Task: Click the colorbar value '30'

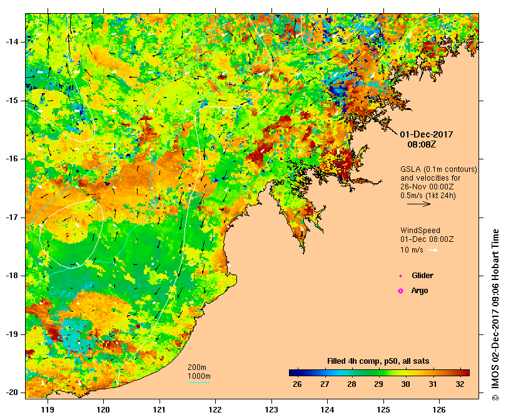Action: [406, 384]
